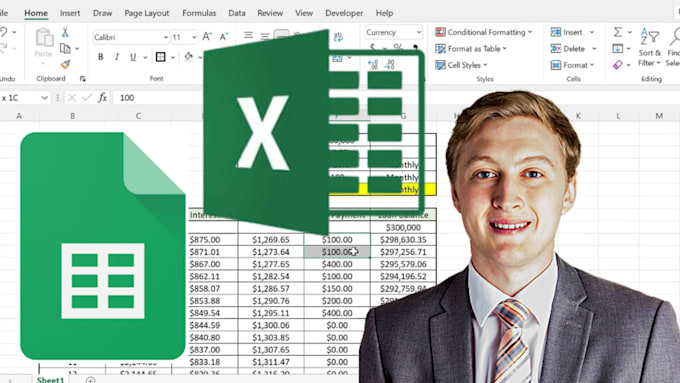
Task: Switch to the Data tab
Action: pyautogui.click(x=237, y=13)
